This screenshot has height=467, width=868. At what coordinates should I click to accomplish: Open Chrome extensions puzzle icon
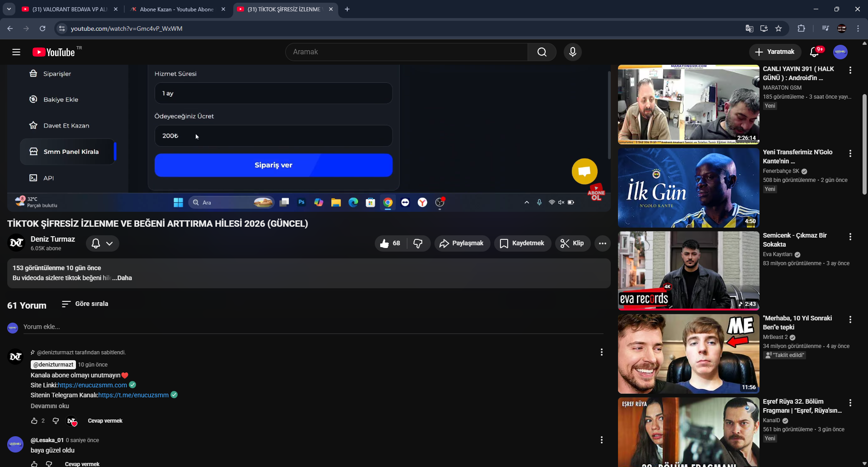coord(801,29)
